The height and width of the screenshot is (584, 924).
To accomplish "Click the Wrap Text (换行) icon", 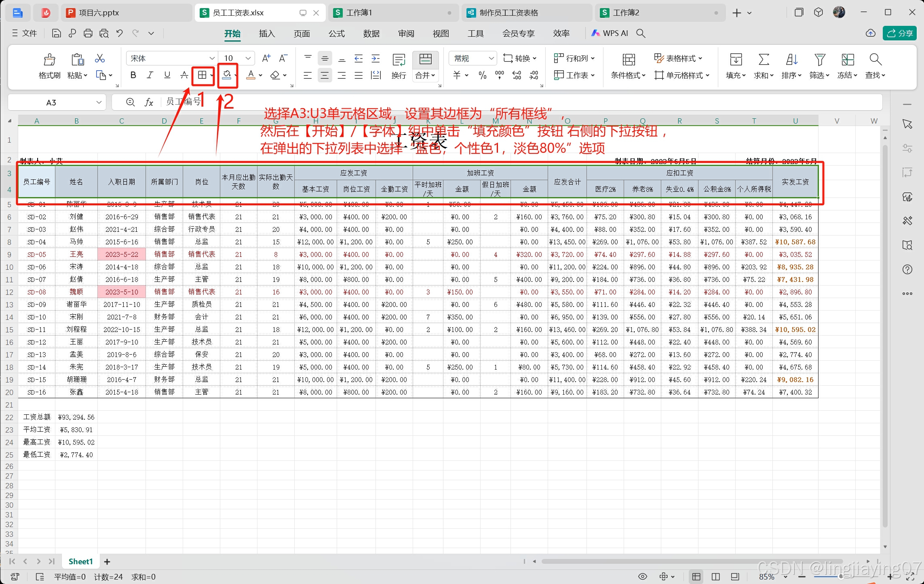I will [399, 60].
